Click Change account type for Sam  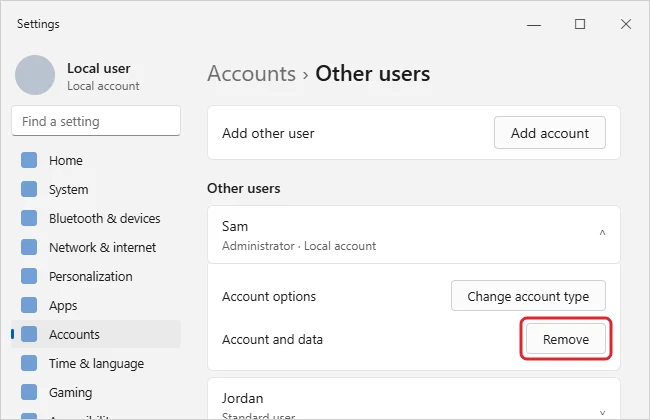tap(528, 296)
